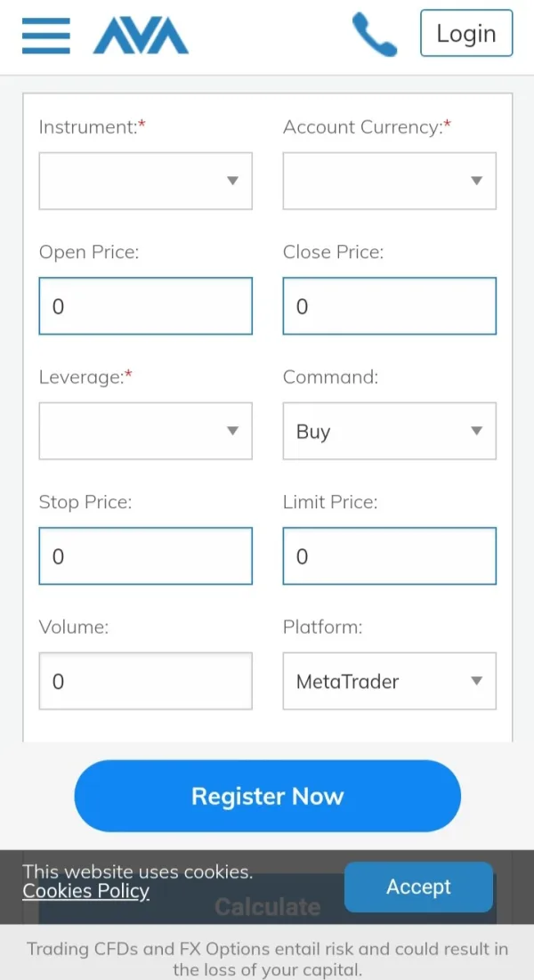Change the Command dropdown set to Buy

[x=389, y=431]
